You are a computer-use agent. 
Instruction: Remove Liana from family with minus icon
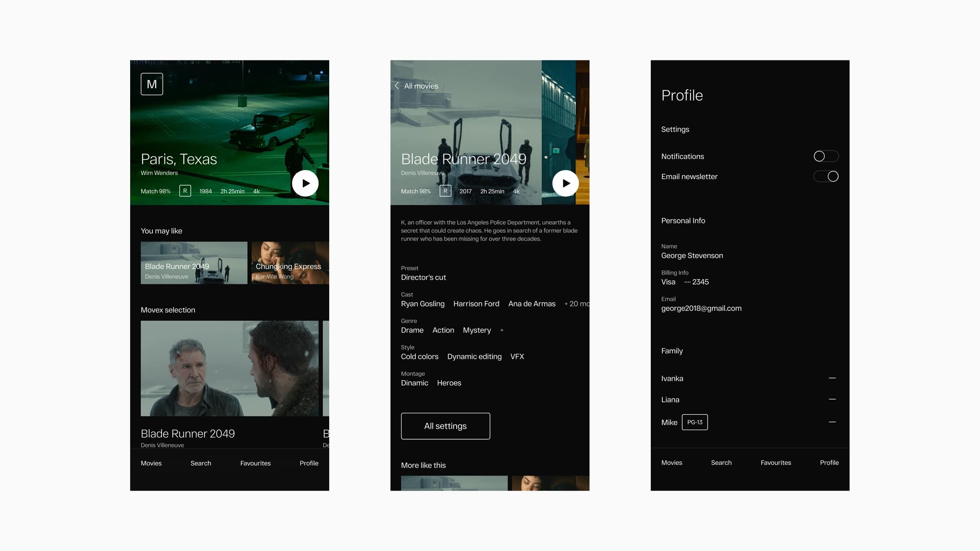(832, 399)
